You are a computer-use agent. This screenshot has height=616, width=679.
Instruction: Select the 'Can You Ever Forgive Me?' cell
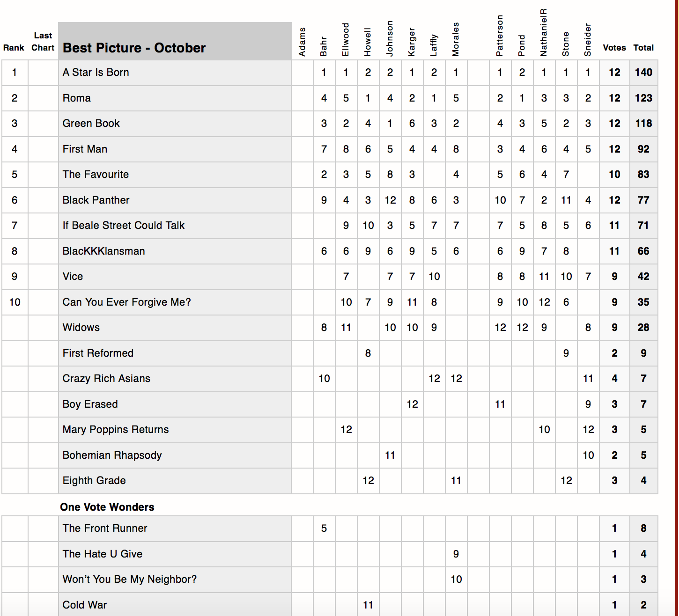[127, 302]
